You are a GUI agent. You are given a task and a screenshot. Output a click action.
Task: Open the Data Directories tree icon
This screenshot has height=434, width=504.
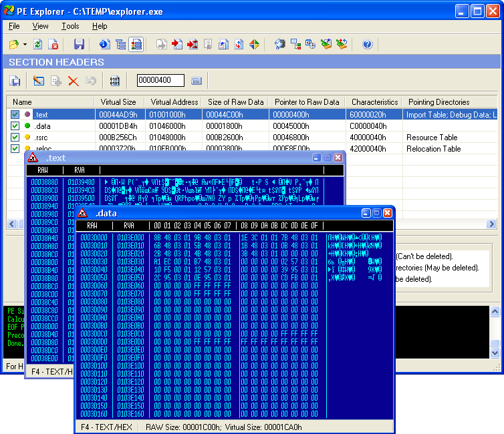point(120,44)
